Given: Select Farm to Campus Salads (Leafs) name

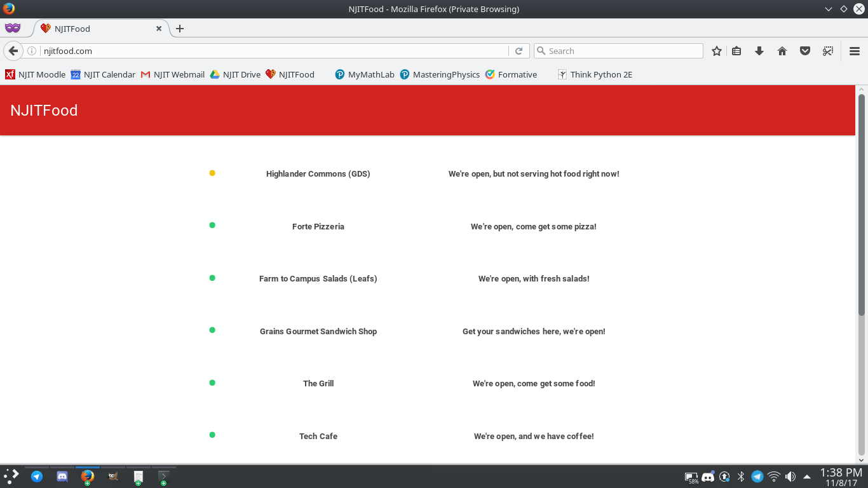Looking at the screenshot, I should pyautogui.click(x=318, y=278).
